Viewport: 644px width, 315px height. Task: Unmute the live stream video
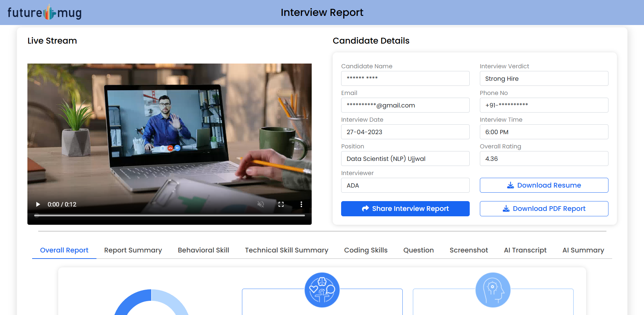click(261, 204)
